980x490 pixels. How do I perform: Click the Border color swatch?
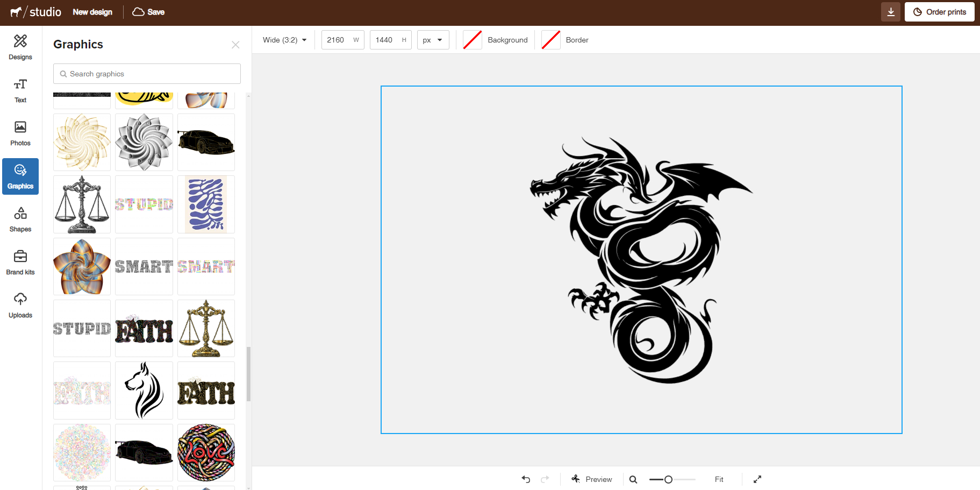point(551,40)
